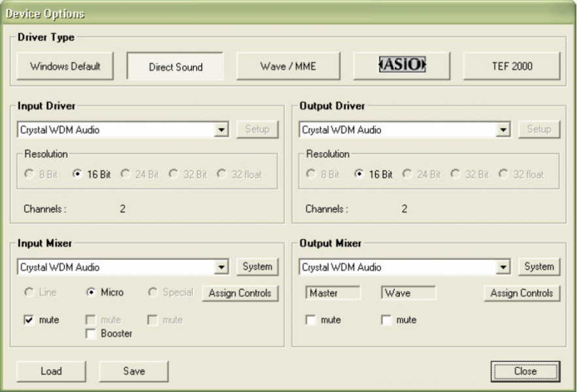The width and height of the screenshot is (577, 392).
Task: Click Setup button for Output Driver
Action: tap(539, 129)
